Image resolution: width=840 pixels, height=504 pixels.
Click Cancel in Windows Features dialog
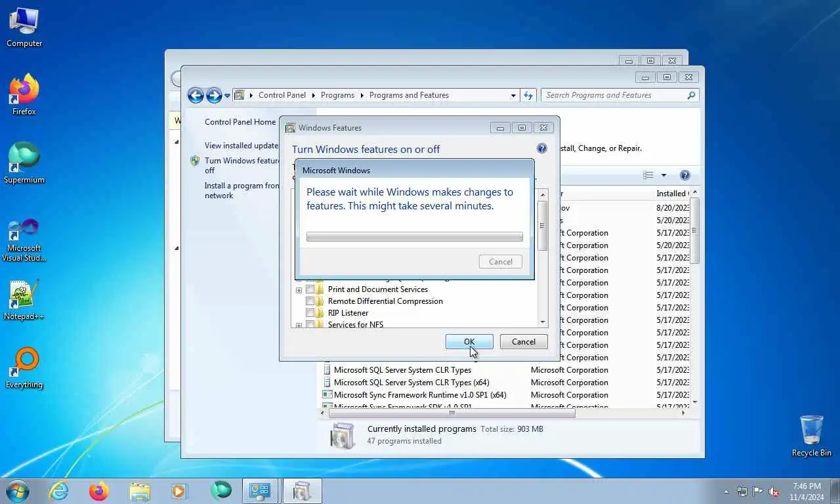(524, 342)
